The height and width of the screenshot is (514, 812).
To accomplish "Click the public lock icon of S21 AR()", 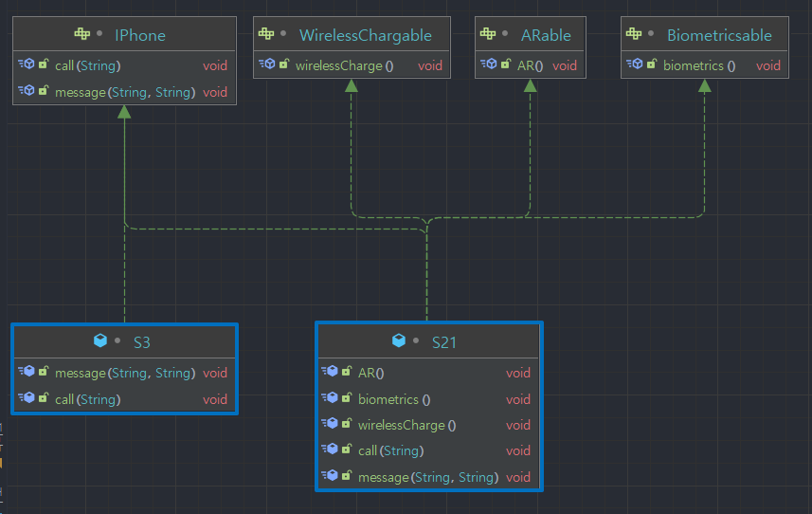I will point(347,371).
